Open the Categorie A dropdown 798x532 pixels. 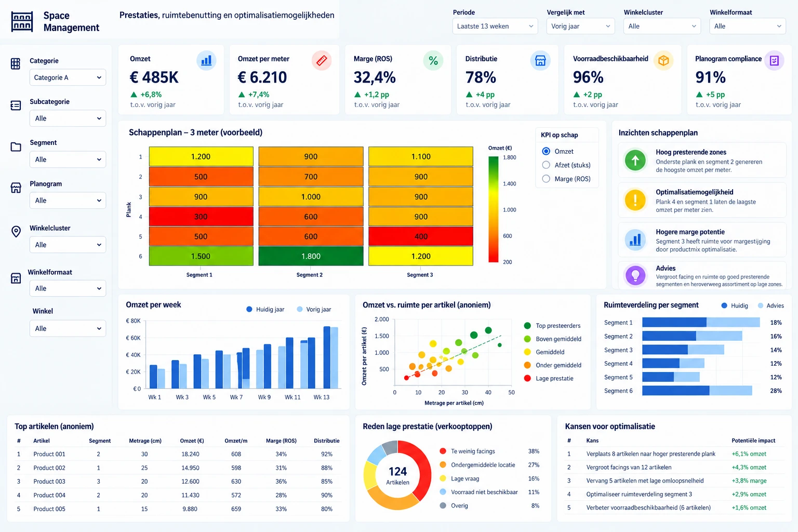tap(68, 77)
